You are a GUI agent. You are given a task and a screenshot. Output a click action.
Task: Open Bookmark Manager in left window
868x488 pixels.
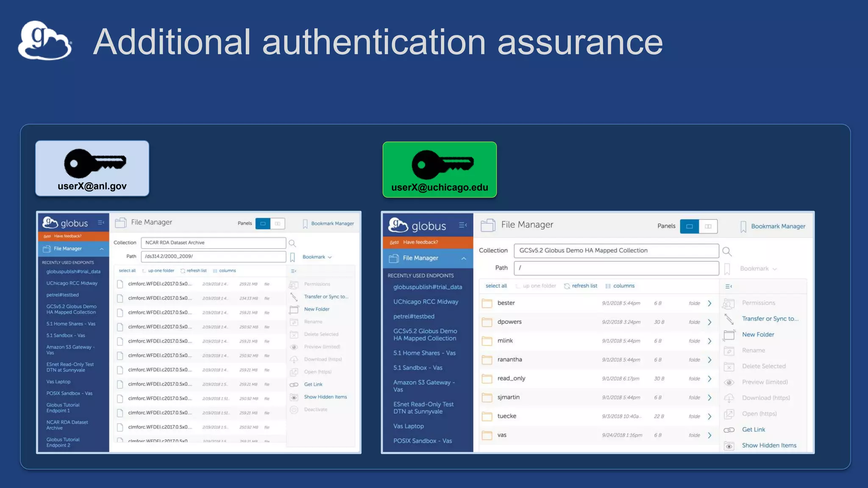328,223
